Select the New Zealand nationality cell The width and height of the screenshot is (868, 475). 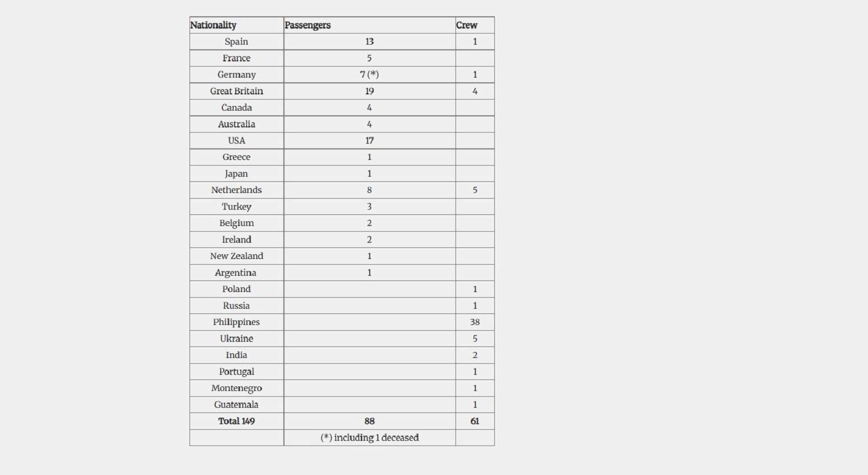[x=236, y=256]
